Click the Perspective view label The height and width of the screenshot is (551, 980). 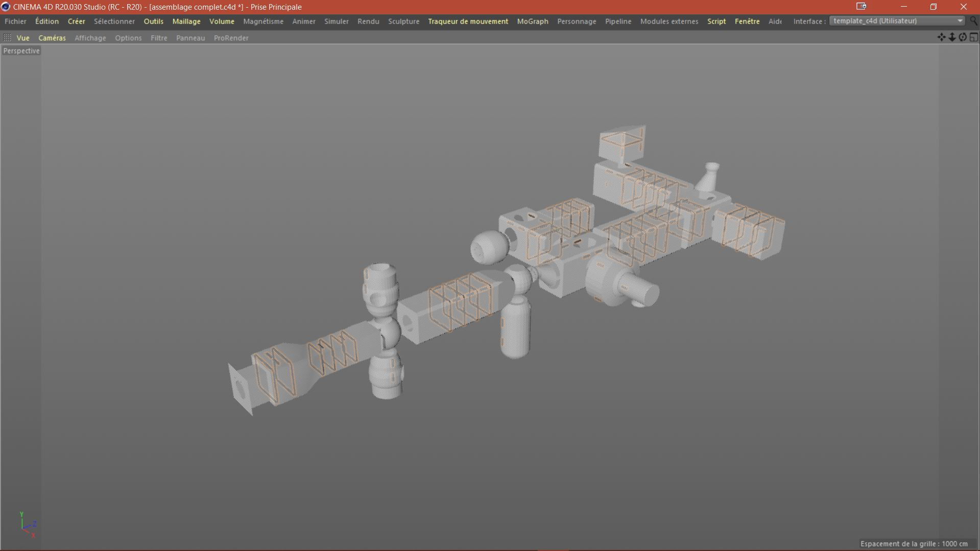(21, 51)
